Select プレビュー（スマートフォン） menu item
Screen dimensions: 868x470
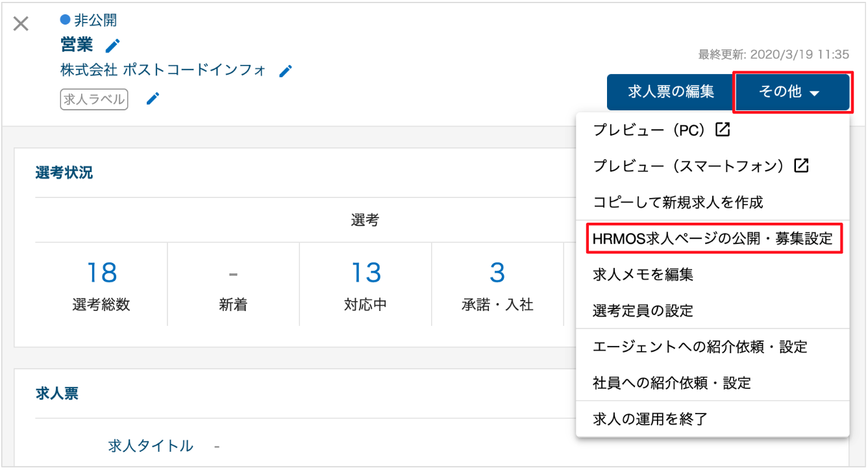712,166
